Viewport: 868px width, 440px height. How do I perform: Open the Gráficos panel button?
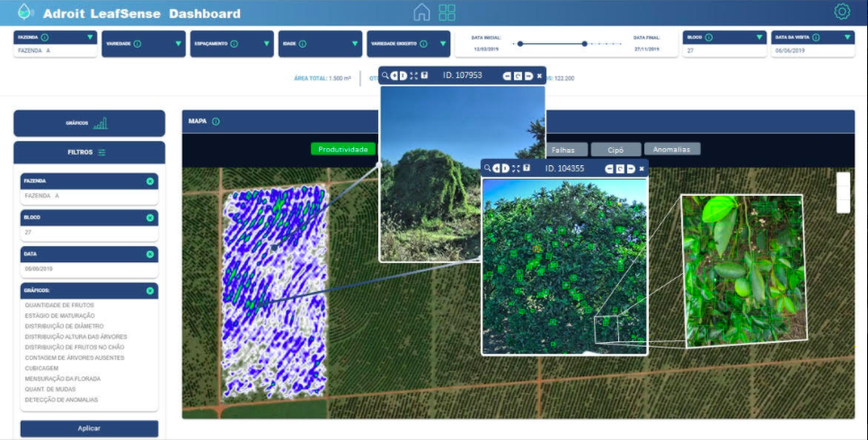89,123
